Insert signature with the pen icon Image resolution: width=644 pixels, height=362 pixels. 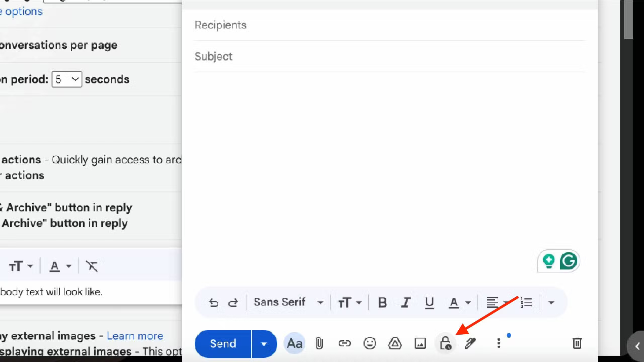(470, 343)
